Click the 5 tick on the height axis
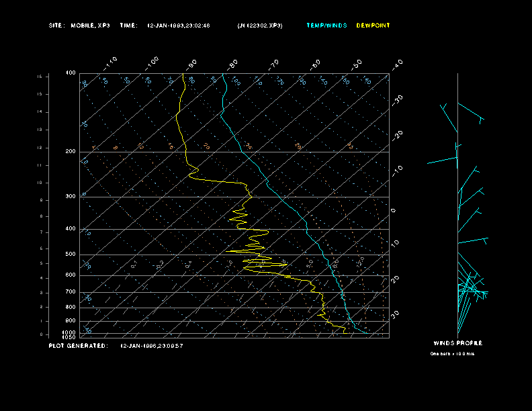This screenshot has height=411, width=532. pyautogui.click(x=42, y=263)
